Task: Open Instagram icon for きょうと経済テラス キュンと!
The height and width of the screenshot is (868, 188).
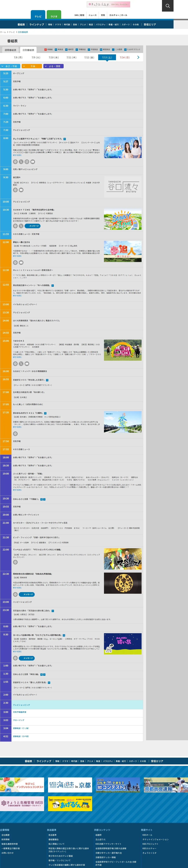Action: coord(27,162)
